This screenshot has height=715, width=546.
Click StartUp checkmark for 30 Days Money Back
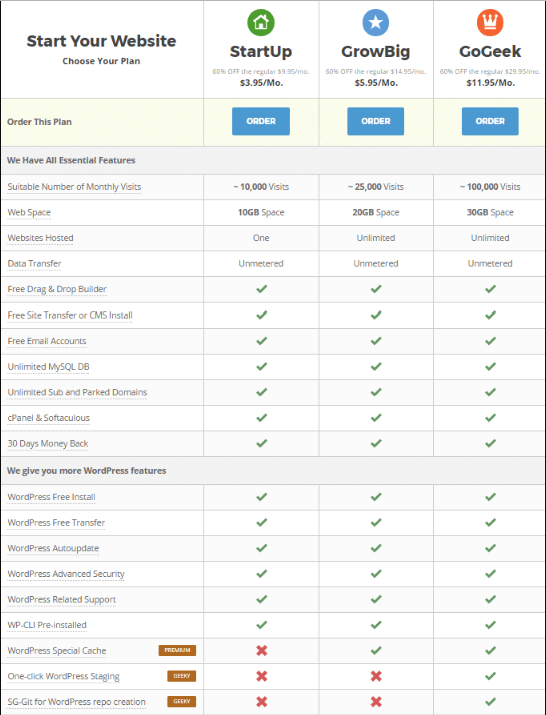261,443
